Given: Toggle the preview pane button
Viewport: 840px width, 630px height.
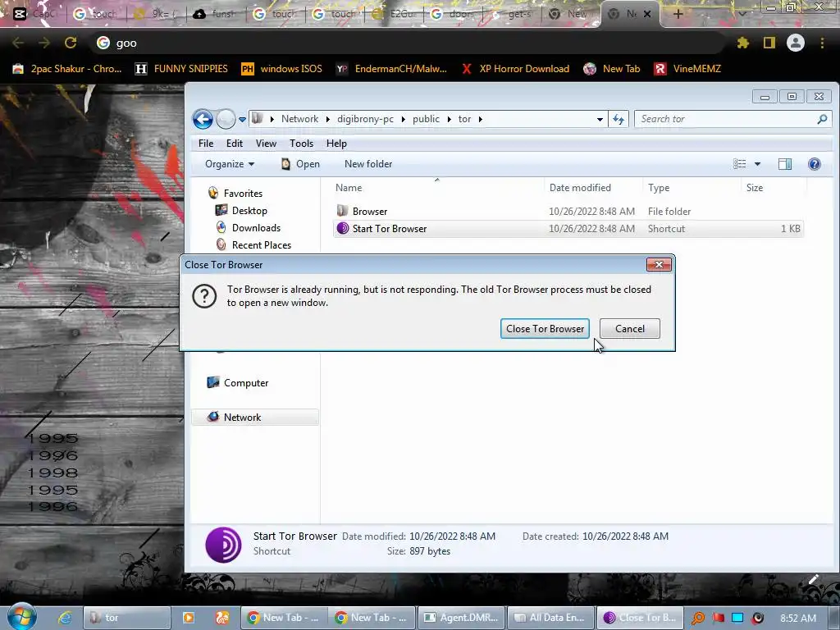Looking at the screenshot, I should tap(785, 164).
